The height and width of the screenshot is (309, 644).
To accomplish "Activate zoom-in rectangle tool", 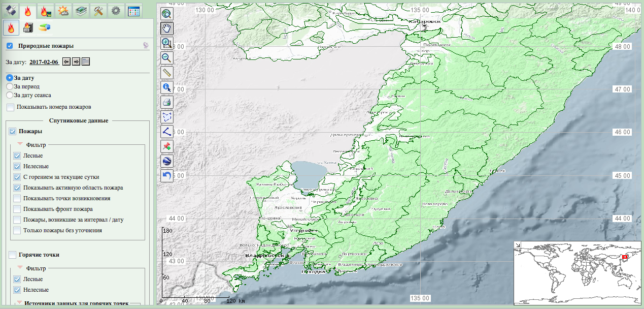I will [167, 43].
